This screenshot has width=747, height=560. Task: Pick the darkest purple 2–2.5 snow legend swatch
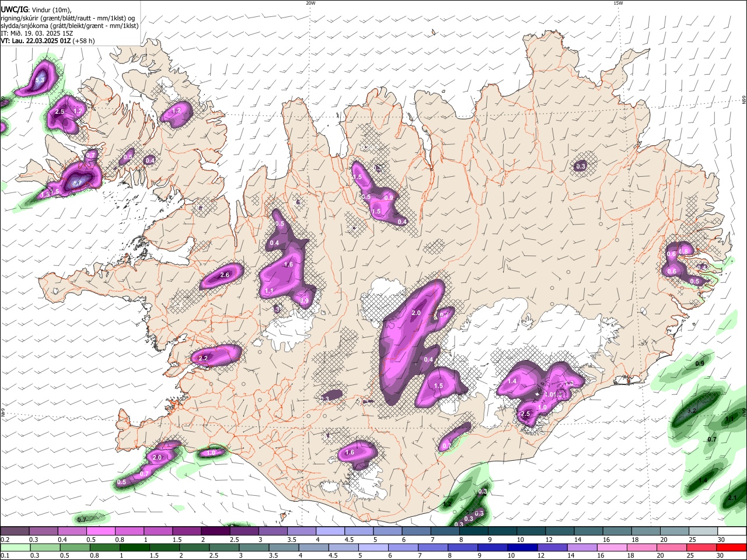coord(215,531)
